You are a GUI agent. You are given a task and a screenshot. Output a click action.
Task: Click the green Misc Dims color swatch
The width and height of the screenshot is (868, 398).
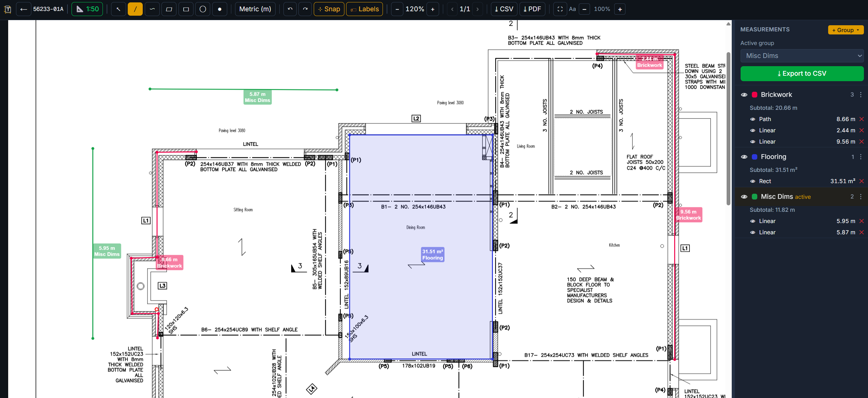pos(755,197)
